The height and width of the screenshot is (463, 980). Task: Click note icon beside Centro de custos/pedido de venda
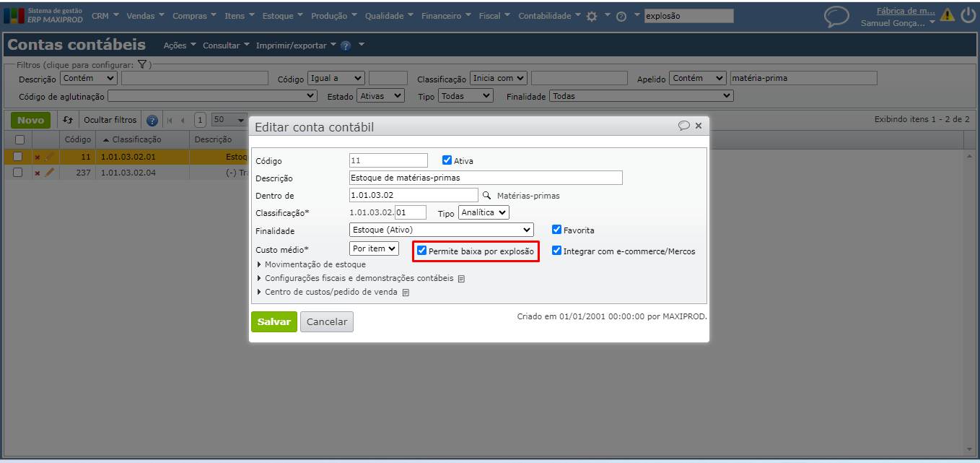pos(406,293)
